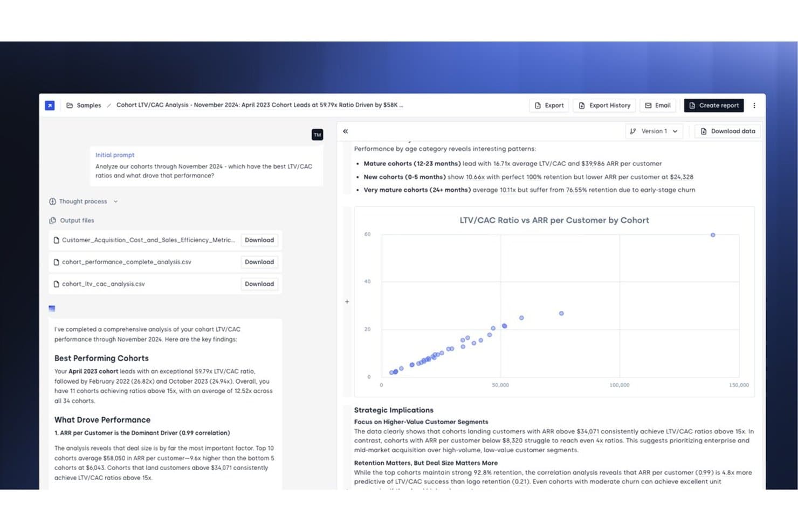Click the Best Performing Cohorts heading
The width and height of the screenshot is (798, 532).
(101, 358)
